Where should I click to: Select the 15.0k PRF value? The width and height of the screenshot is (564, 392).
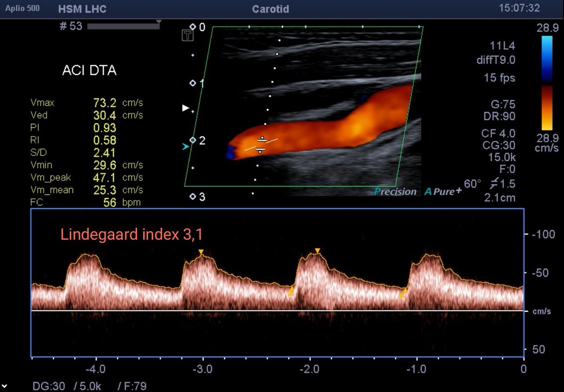(x=501, y=157)
